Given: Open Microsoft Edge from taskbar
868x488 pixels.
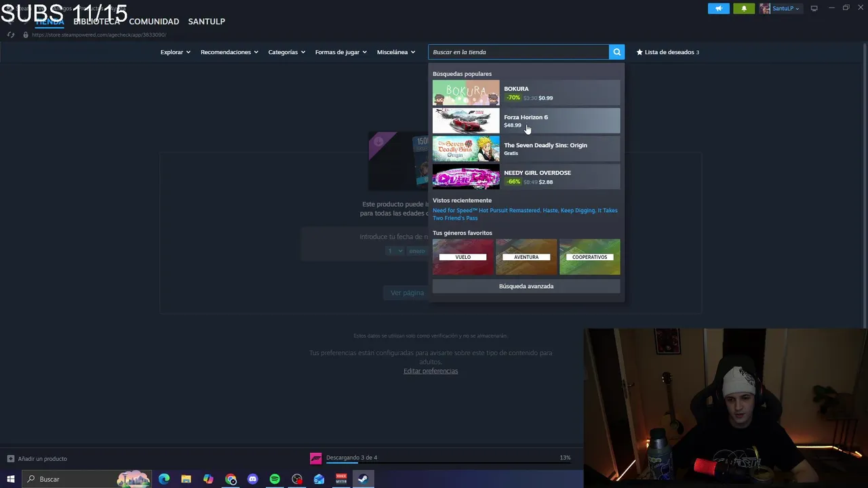Looking at the screenshot, I should (x=164, y=479).
